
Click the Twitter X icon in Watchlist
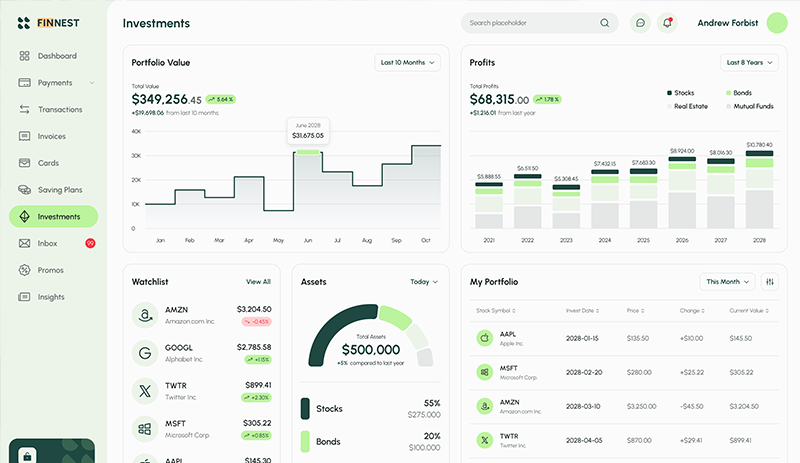145,391
